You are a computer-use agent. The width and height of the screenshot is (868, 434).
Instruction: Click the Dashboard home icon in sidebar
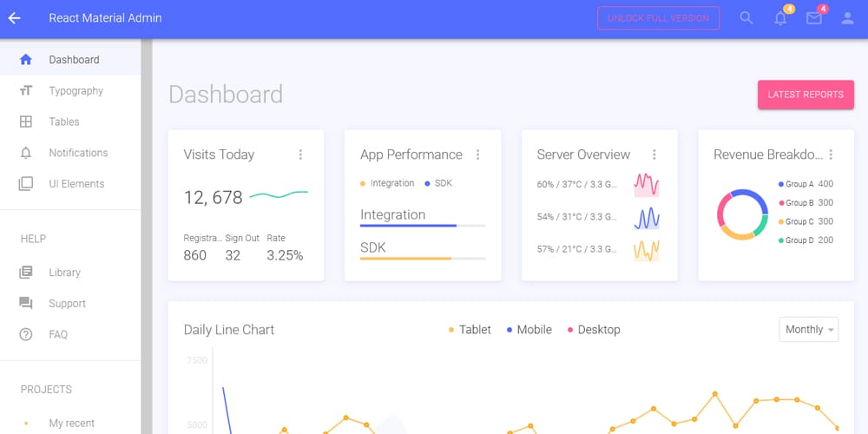(25, 60)
